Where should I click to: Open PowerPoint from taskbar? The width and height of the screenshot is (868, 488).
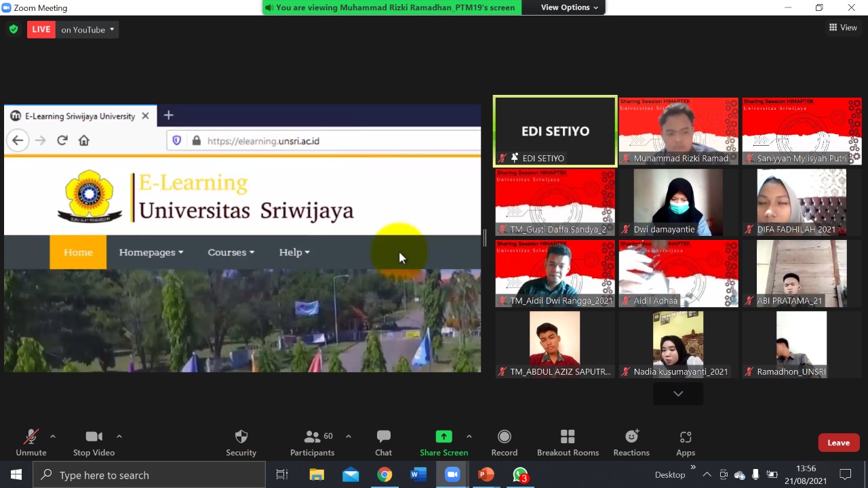tap(486, 475)
